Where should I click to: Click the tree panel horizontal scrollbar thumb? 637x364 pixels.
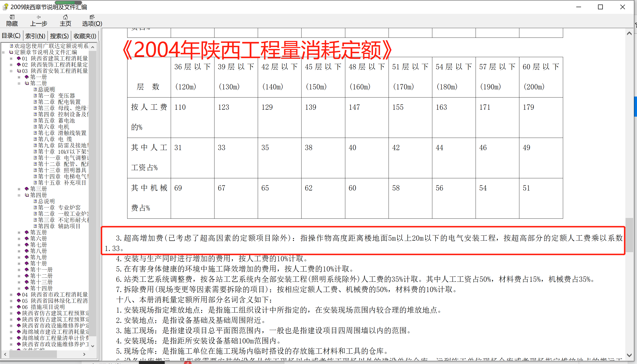pos(33,354)
